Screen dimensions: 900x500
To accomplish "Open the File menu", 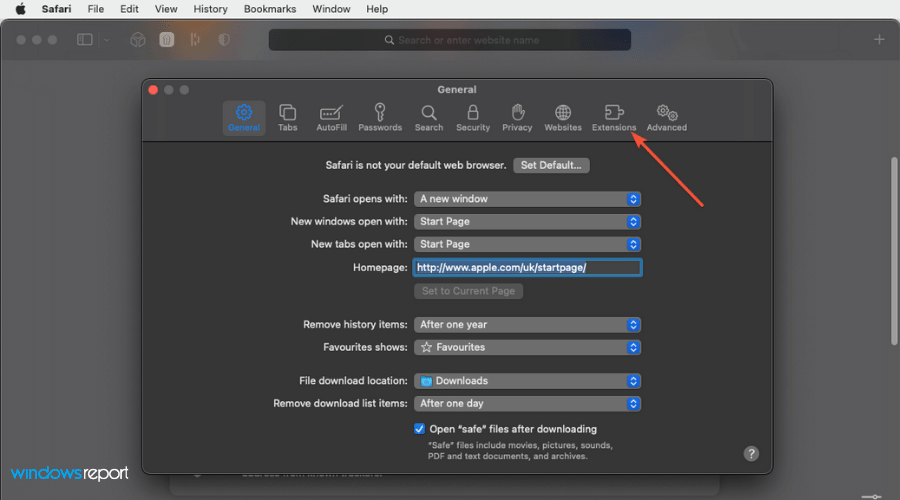I will tap(96, 9).
